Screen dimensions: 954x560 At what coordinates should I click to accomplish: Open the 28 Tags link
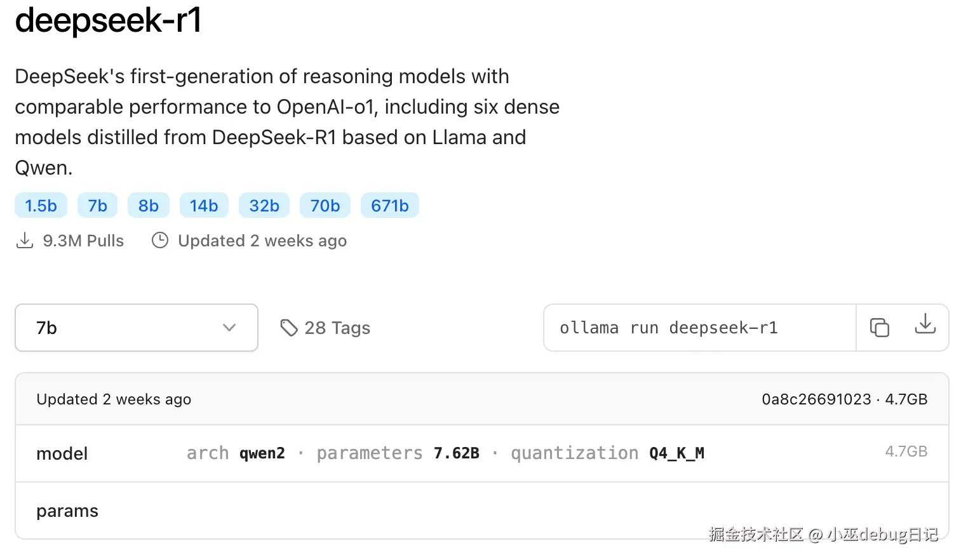[337, 328]
